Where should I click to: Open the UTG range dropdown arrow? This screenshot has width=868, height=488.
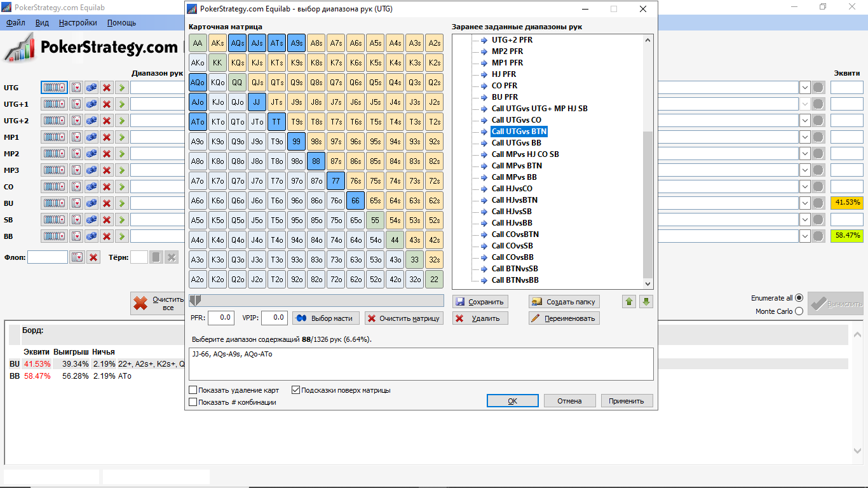point(804,87)
